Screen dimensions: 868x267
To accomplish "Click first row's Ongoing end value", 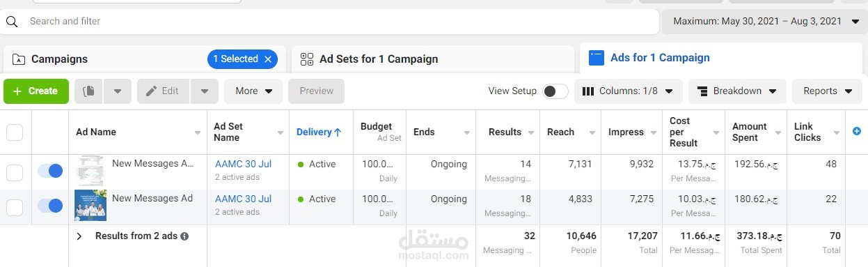I will coord(448,165).
